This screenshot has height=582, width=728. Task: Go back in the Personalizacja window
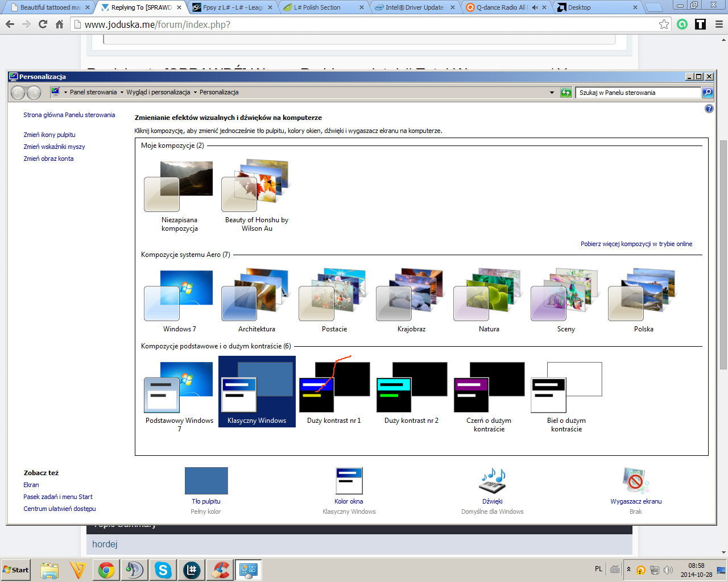18,93
